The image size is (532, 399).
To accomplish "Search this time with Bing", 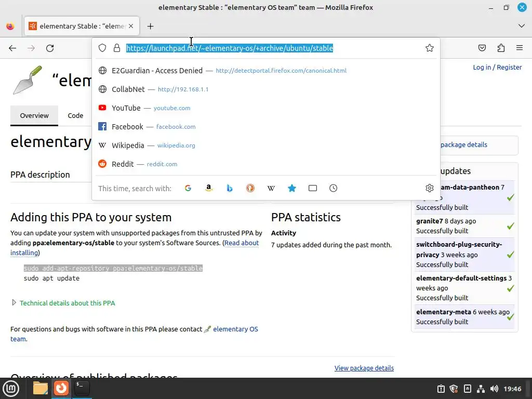I will tap(230, 188).
